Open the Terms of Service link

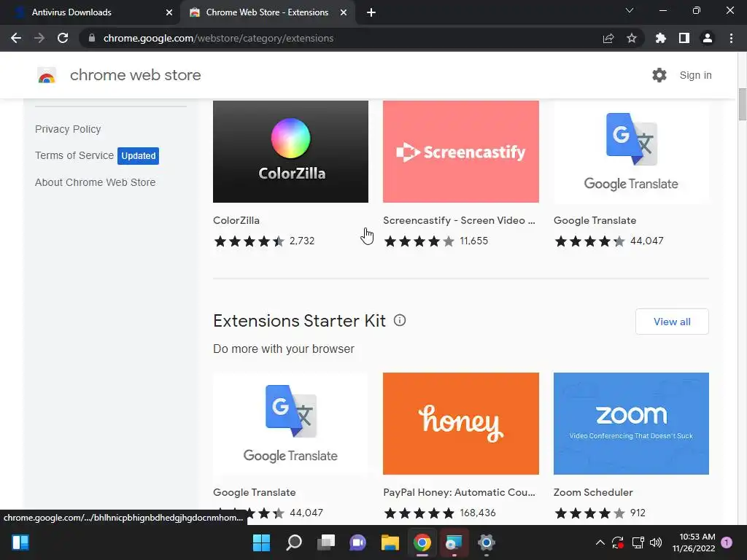point(74,155)
